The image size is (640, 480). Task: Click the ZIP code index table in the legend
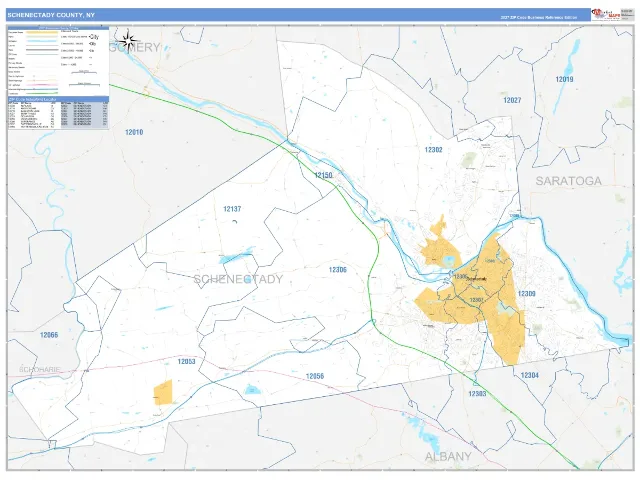58,116
